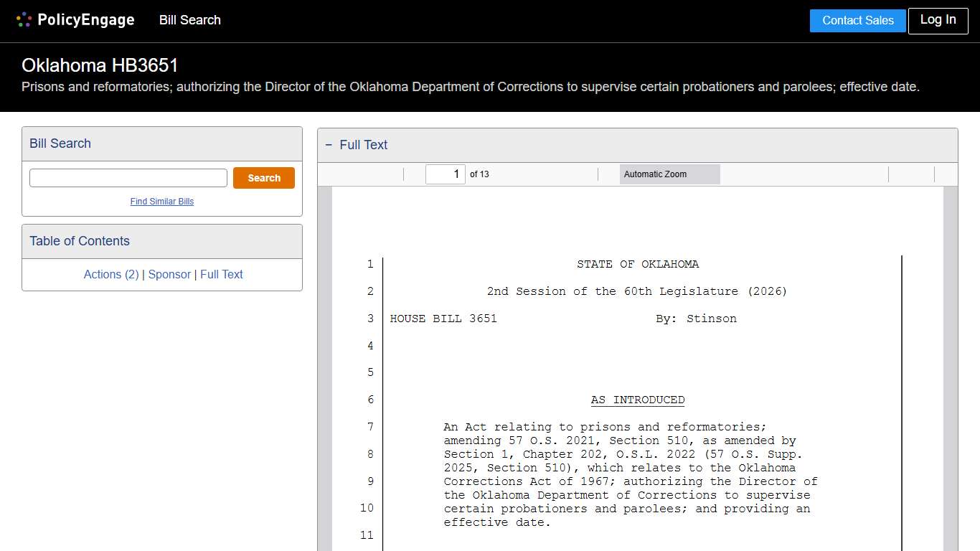
Task: Click the page number input showing 1
Action: point(445,174)
